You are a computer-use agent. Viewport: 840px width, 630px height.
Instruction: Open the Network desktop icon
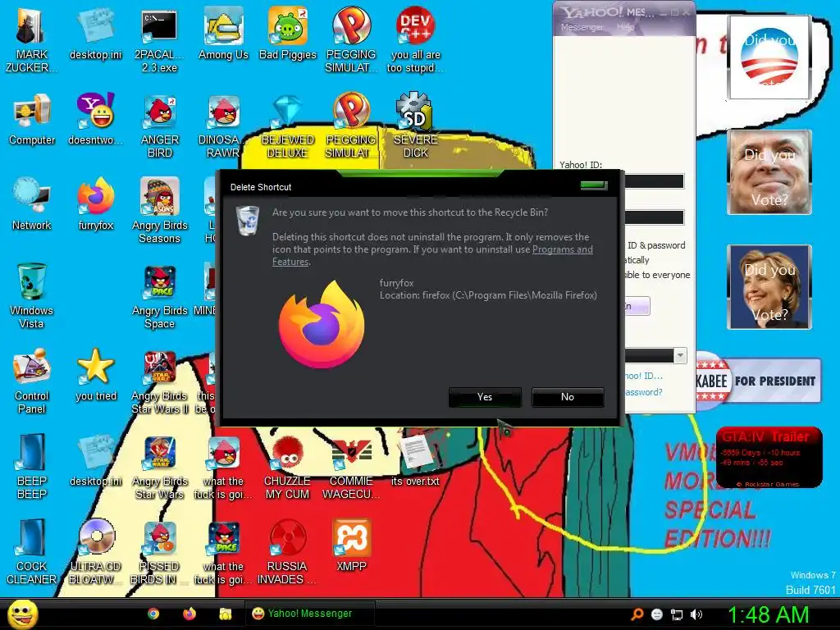point(32,203)
